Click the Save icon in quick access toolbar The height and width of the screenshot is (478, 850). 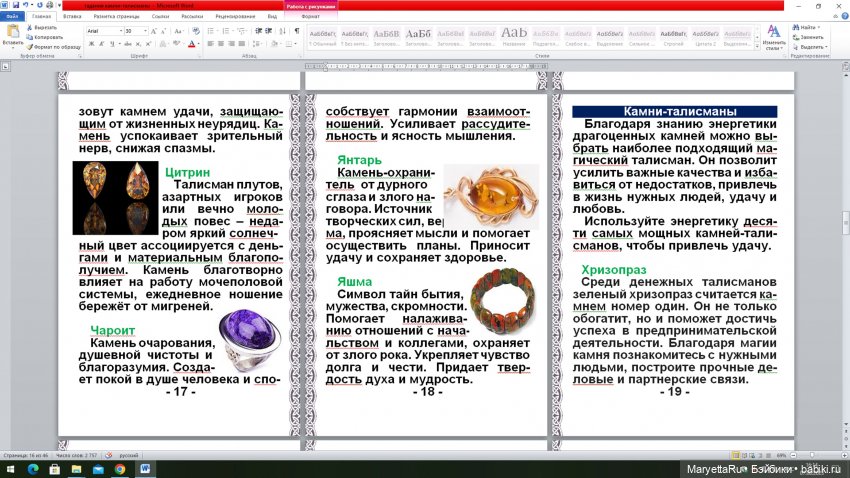(x=15, y=5)
